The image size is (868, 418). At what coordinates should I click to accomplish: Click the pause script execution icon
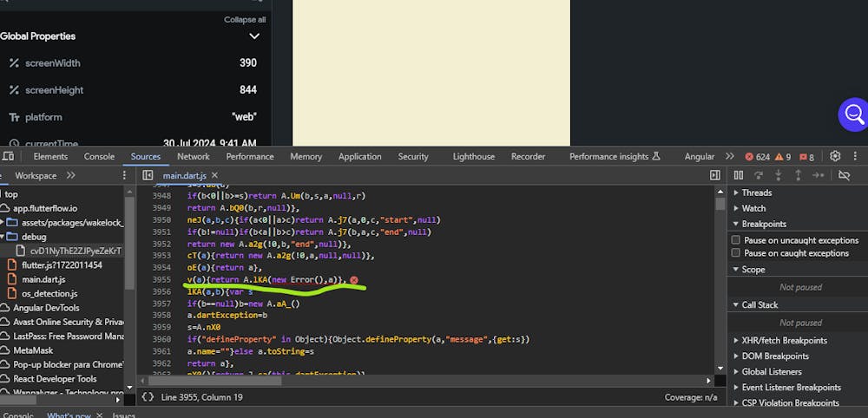739,175
